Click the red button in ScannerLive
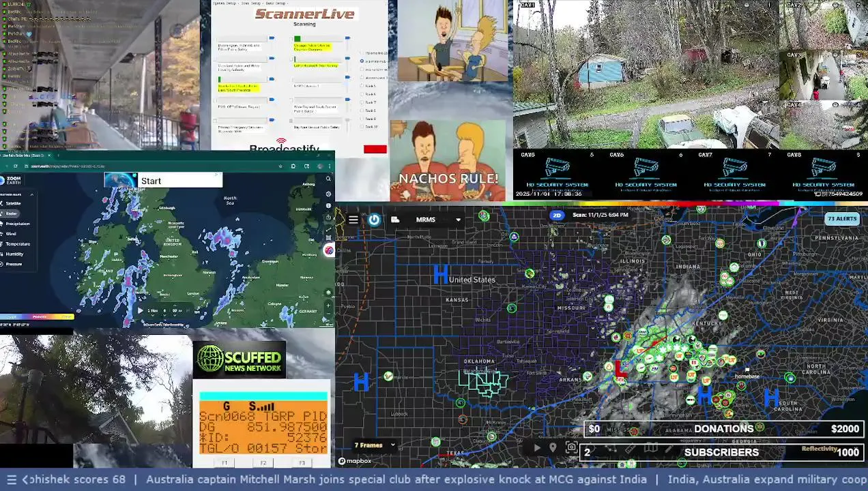Screen dimensions: 868x491 [375, 149]
